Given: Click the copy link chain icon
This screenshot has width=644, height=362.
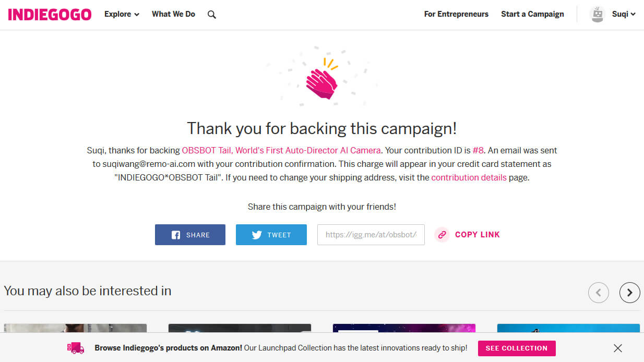Looking at the screenshot, I should pos(442,235).
